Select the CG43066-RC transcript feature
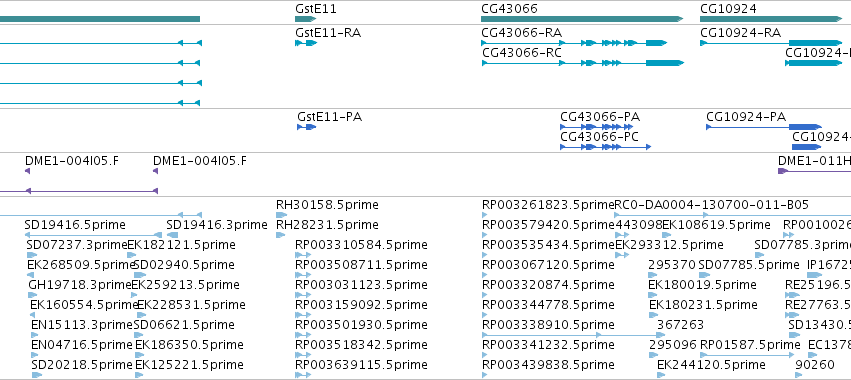 point(582,63)
